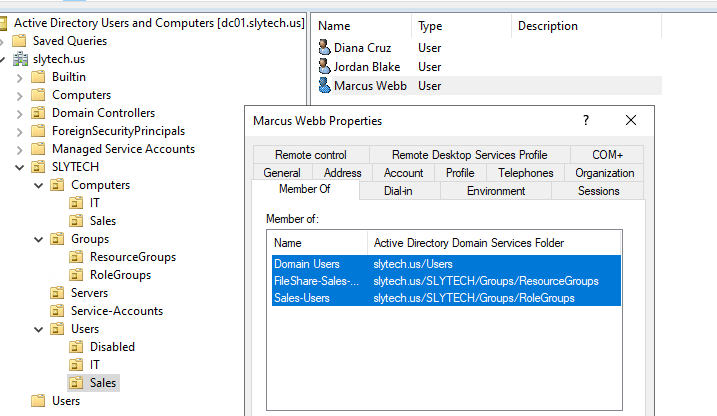The height and width of the screenshot is (416, 717).
Task: Click the help question mark button
Action: click(x=586, y=120)
